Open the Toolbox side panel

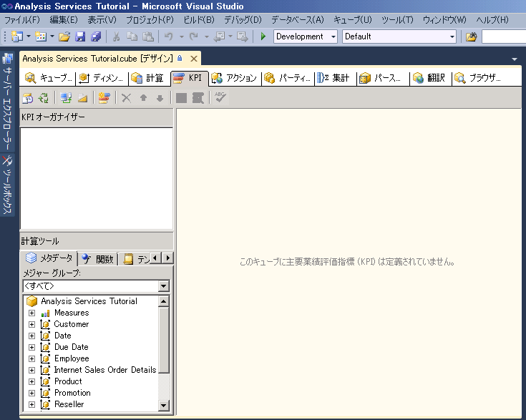pos(7,185)
